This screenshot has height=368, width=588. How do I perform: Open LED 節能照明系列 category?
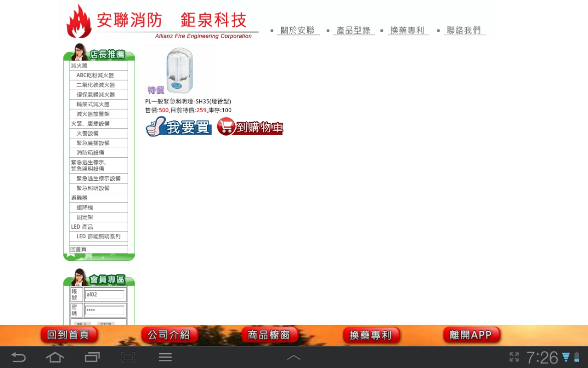click(98, 236)
